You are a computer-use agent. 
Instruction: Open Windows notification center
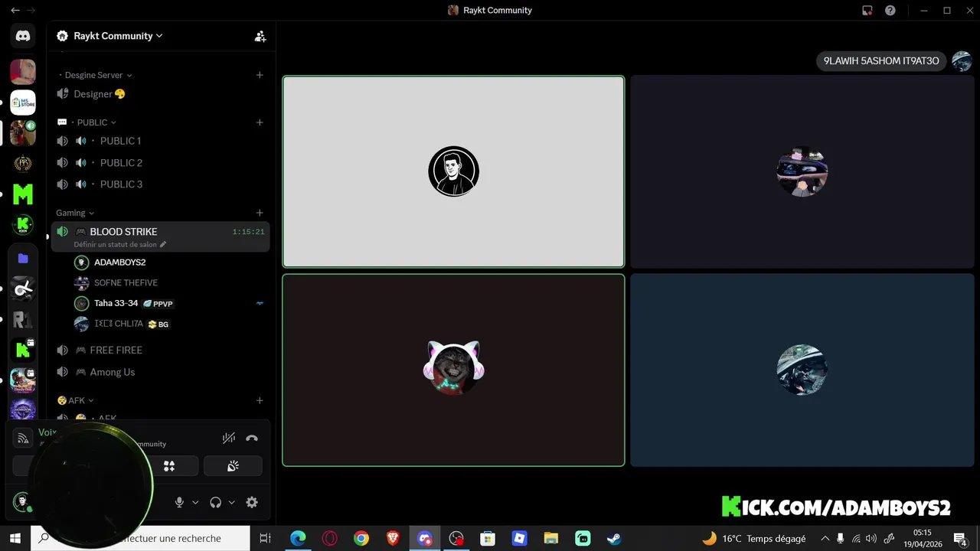point(960,538)
